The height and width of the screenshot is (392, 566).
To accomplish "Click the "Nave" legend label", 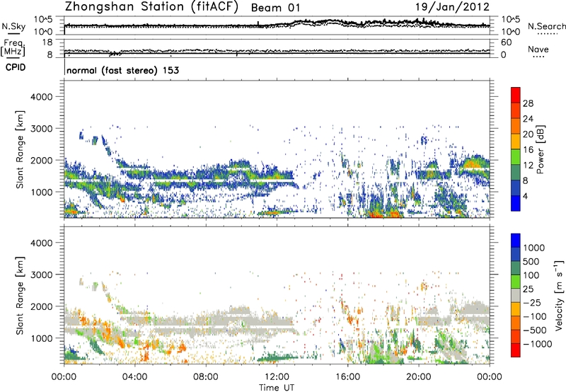I will tap(538, 49).
